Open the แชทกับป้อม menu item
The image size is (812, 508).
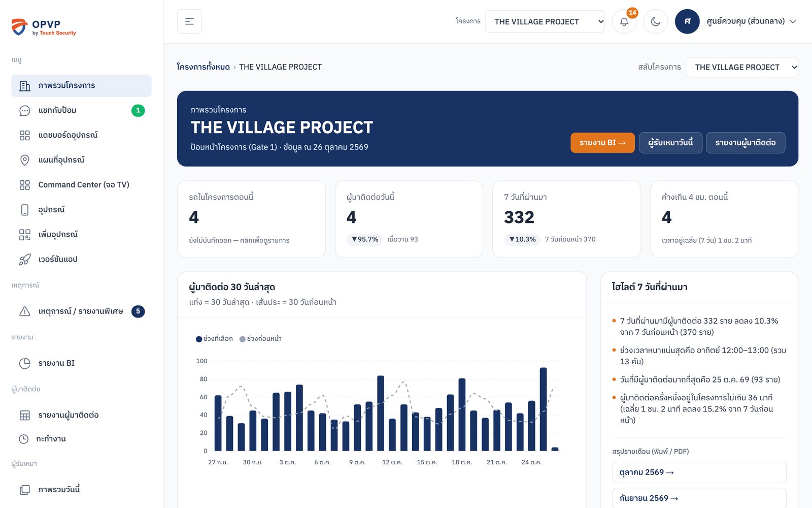[81, 110]
